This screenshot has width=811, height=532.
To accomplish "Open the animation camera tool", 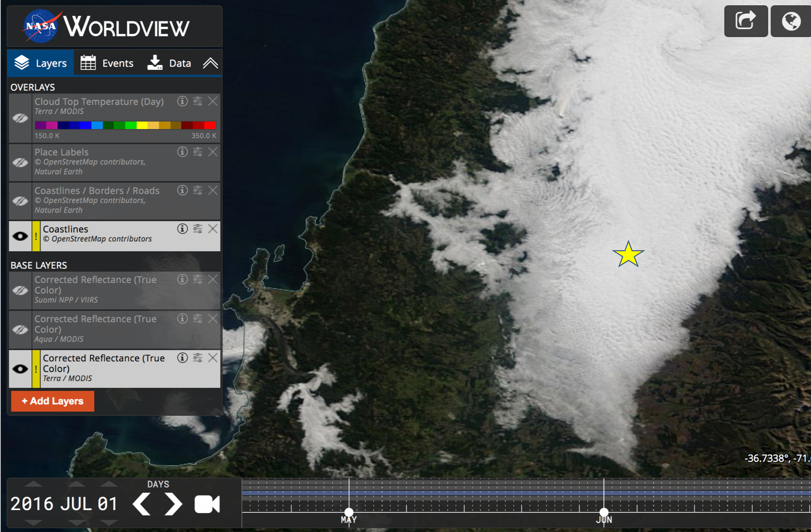I will [x=207, y=504].
